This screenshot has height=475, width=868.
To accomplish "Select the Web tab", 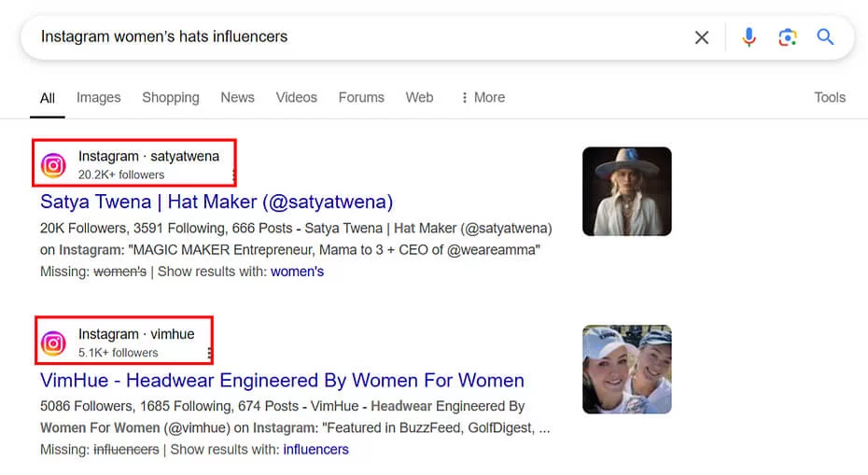I will [419, 97].
